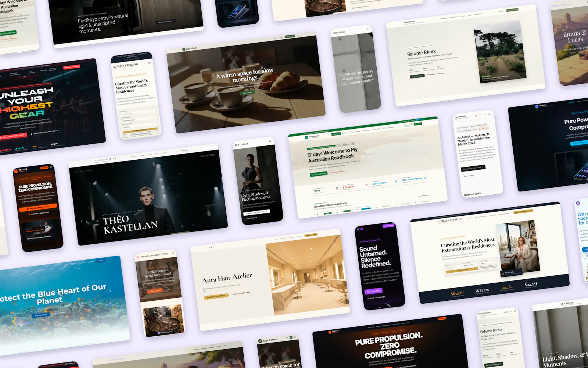Click the camera icon in 150+ Flora/Fauna card
Screen dimensions: 588x368
point(425,178)
